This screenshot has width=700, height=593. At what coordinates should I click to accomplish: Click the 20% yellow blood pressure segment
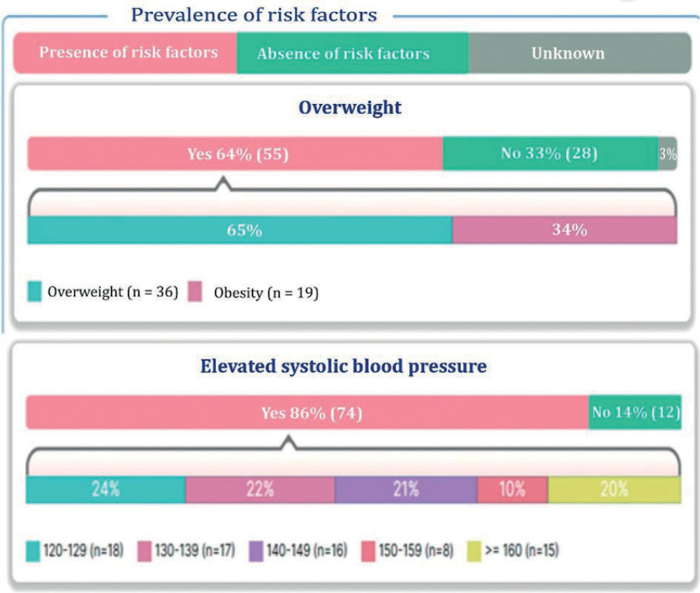[614, 490]
